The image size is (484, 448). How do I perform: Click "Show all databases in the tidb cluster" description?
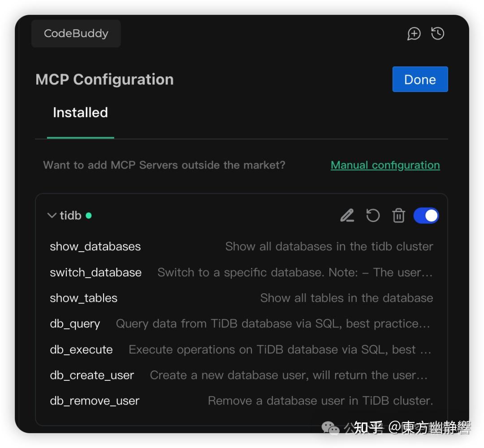tap(329, 247)
